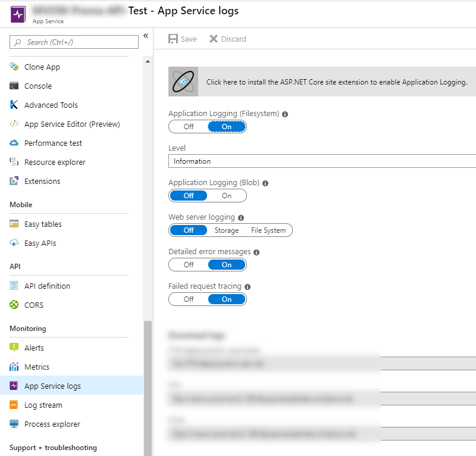Click the Log stream icon
This screenshot has height=456, width=476.
14,405
